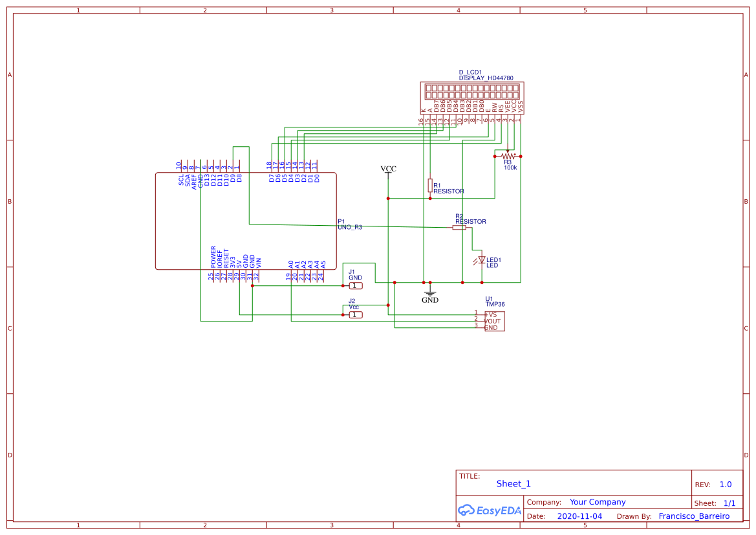
Task: Click the TMP36 sensor component U1
Action: point(493,320)
